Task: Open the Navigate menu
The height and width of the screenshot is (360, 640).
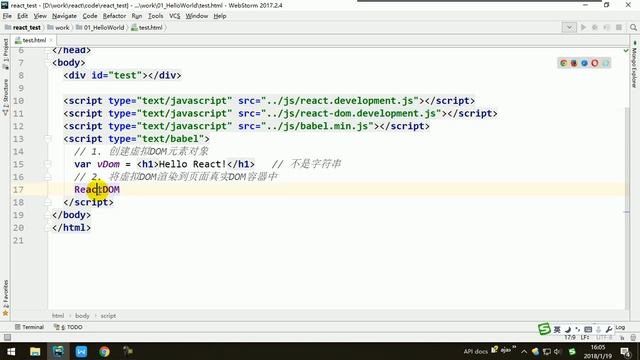Action: pyautogui.click(x=64, y=16)
